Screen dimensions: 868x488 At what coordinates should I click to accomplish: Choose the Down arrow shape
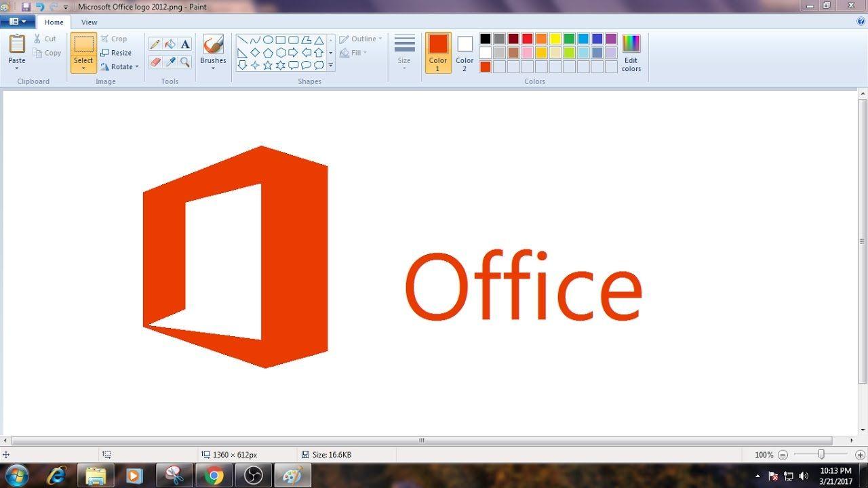tap(242, 66)
